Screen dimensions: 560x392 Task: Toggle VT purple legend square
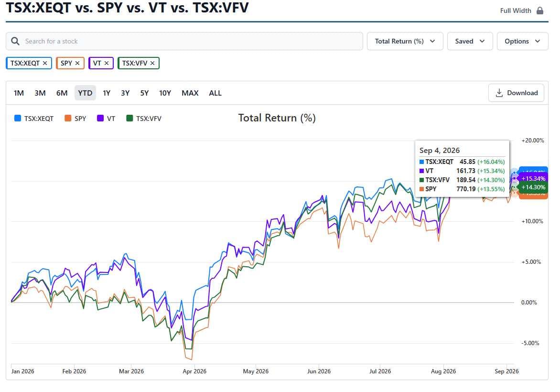(100, 118)
